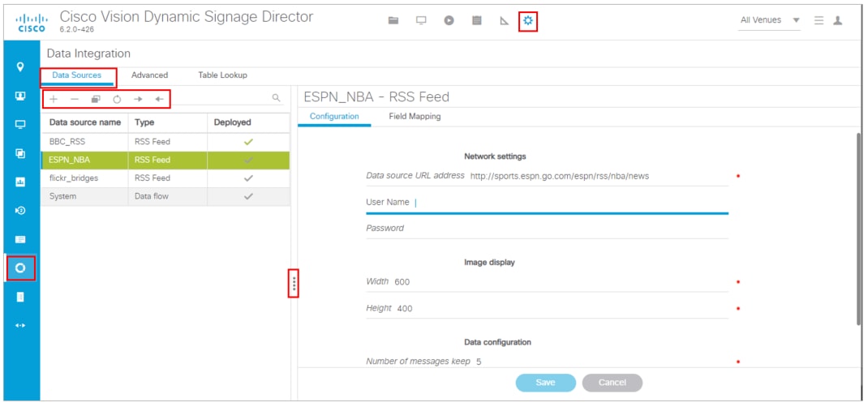This screenshot has width=868, height=407.
Task: Click the search magnifier in data source list
Action: 277,98
